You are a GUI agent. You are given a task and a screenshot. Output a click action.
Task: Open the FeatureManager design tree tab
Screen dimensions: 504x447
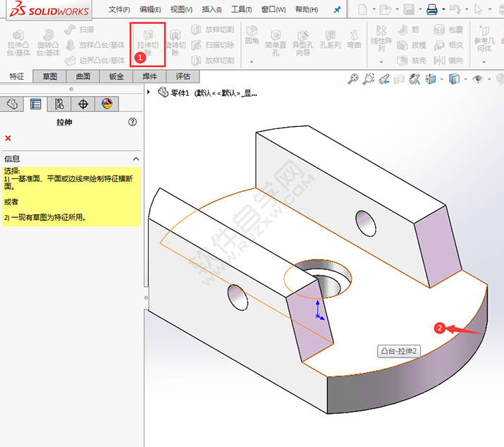(x=12, y=104)
